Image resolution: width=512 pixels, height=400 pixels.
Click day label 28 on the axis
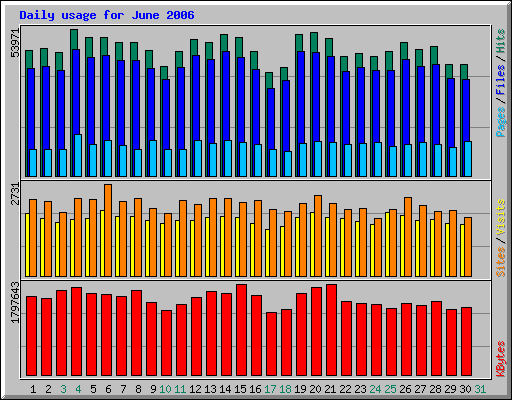(x=435, y=389)
